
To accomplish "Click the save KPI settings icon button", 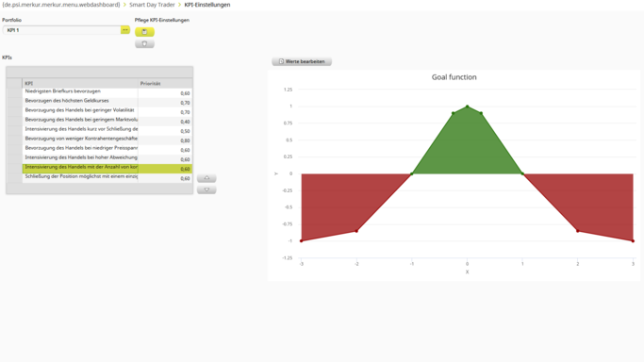I will point(144,32).
